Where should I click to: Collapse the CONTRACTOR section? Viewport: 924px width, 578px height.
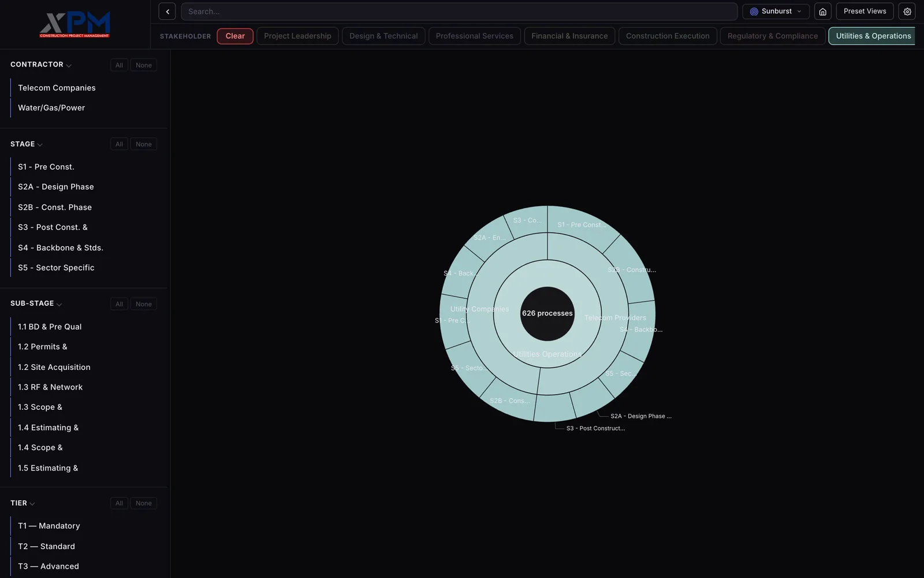pos(41,65)
